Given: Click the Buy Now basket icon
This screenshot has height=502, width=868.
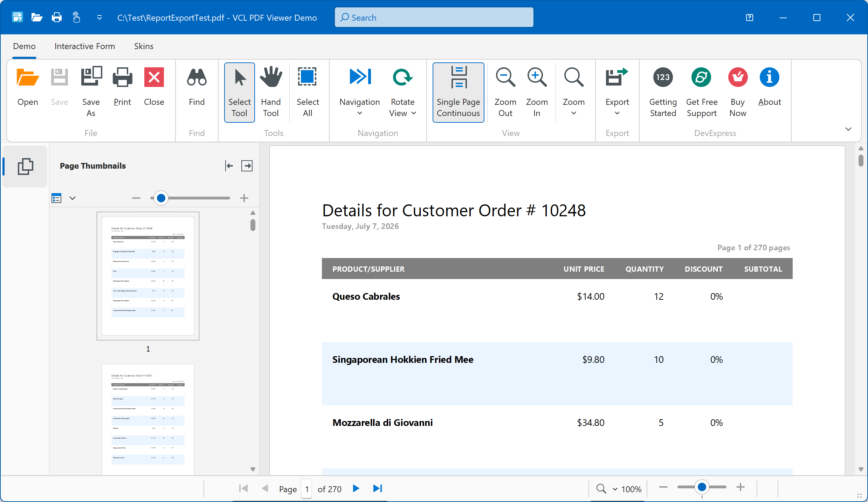Looking at the screenshot, I should (738, 77).
